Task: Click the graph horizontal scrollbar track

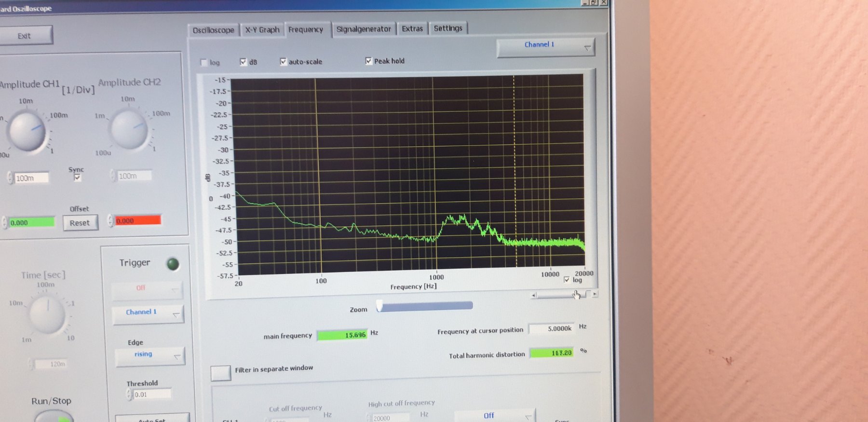Action: point(564,294)
